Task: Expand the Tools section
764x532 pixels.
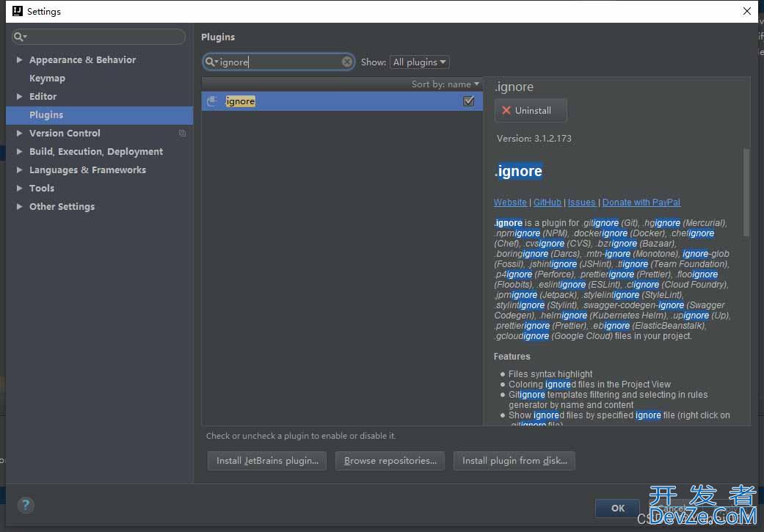Action: (20, 188)
